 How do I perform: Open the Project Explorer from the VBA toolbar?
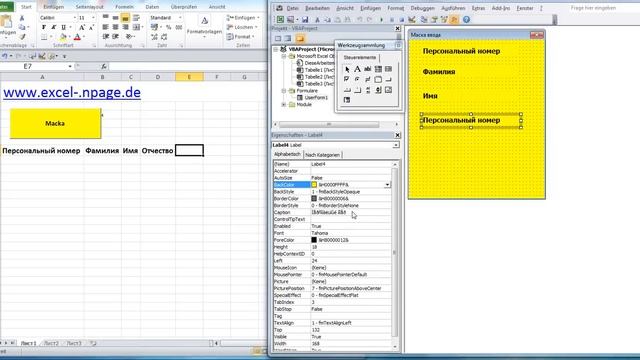424,20
